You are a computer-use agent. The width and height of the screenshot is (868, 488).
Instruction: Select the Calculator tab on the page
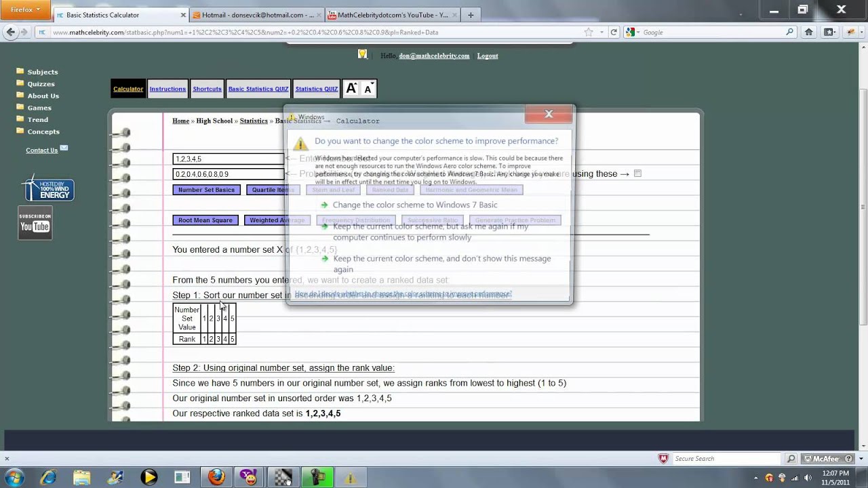coord(128,89)
